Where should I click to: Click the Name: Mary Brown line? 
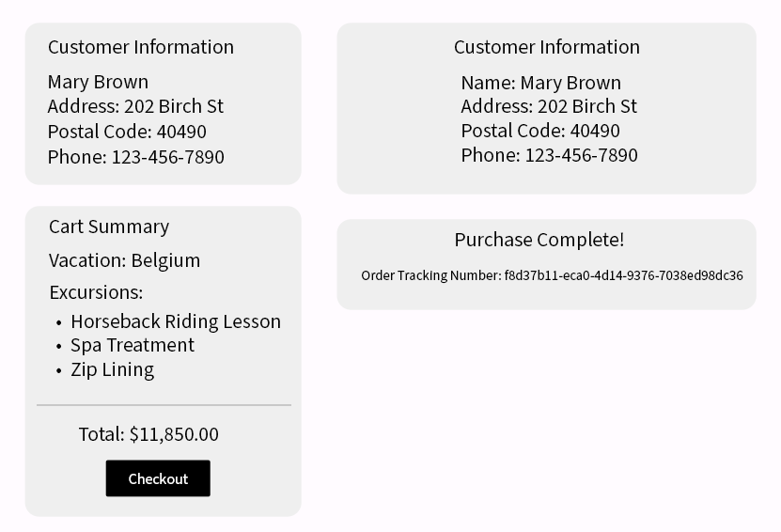[540, 83]
